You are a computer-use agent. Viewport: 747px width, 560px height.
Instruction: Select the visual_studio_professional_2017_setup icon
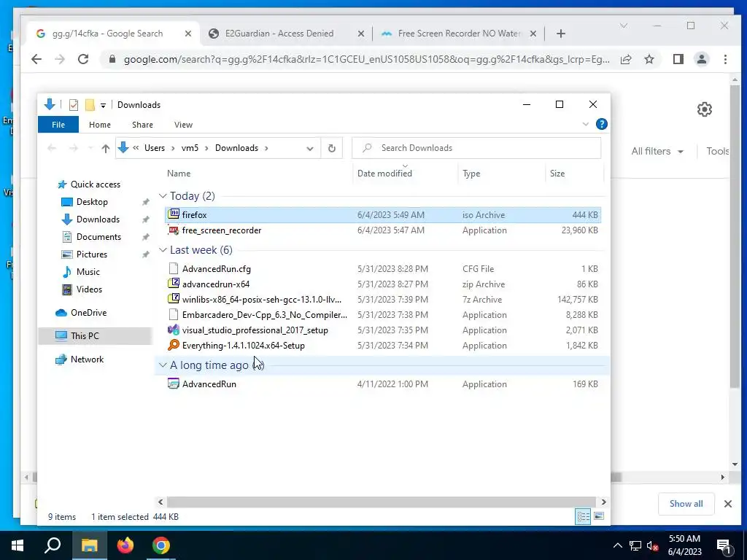(x=174, y=330)
